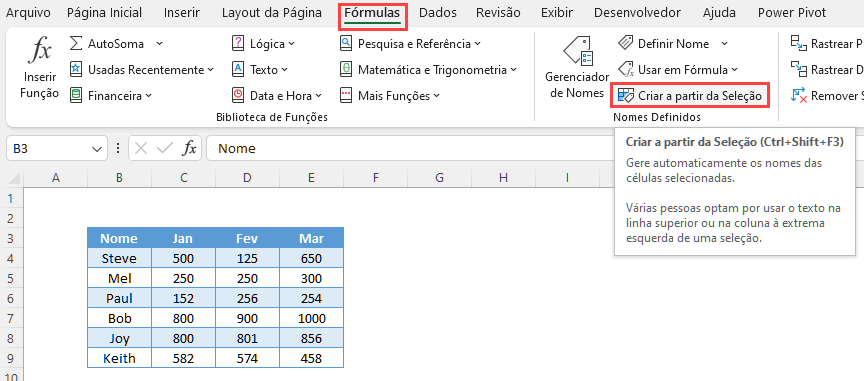This screenshot has height=381, width=864.
Task: Switch to the Desenvolvedor tab
Action: point(637,13)
